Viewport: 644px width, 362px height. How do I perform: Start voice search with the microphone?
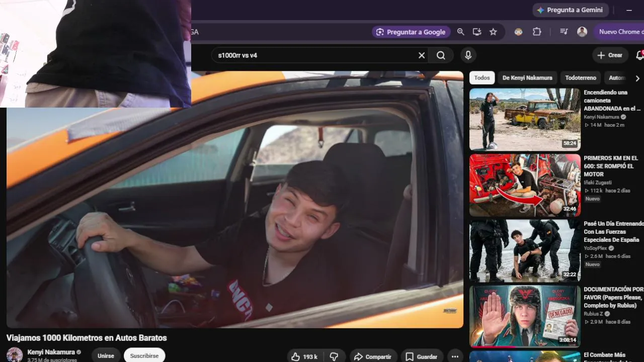click(x=468, y=55)
